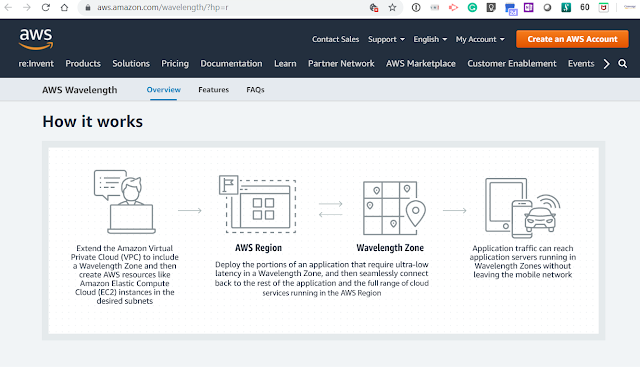The image size is (640, 376).
Task: Expand the My Account dropdown
Action: pyautogui.click(x=480, y=39)
